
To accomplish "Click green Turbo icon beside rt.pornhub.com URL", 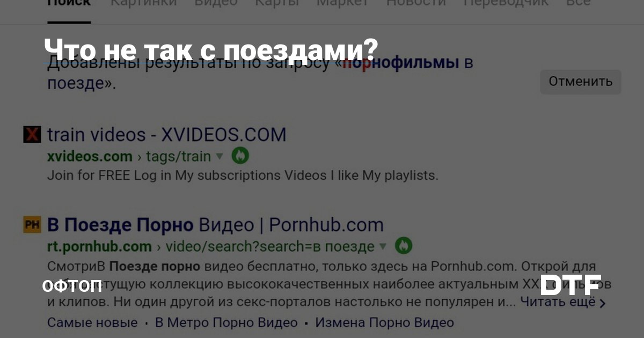I will tap(404, 246).
